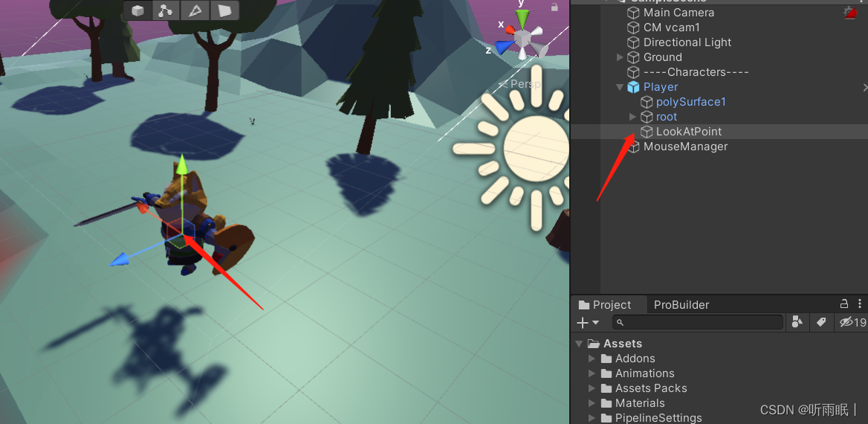Expand the Materials folder
868x424 pixels.
(x=592, y=403)
